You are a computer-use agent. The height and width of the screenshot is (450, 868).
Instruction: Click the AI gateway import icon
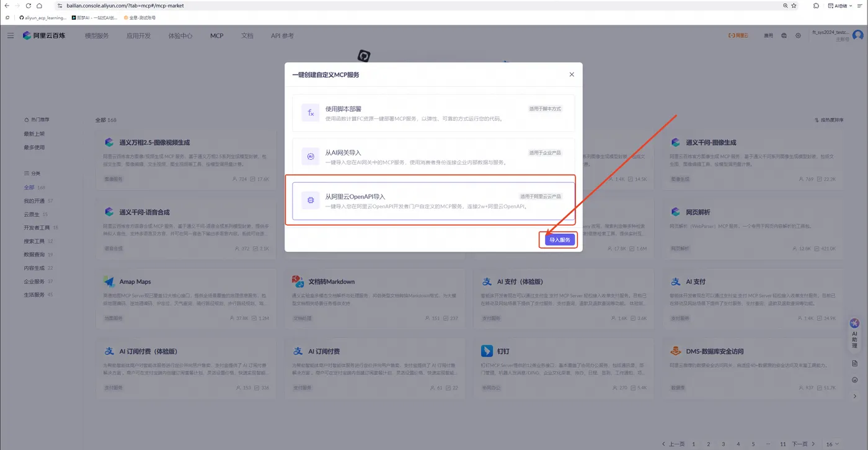pyautogui.click(x=310, y=157)
